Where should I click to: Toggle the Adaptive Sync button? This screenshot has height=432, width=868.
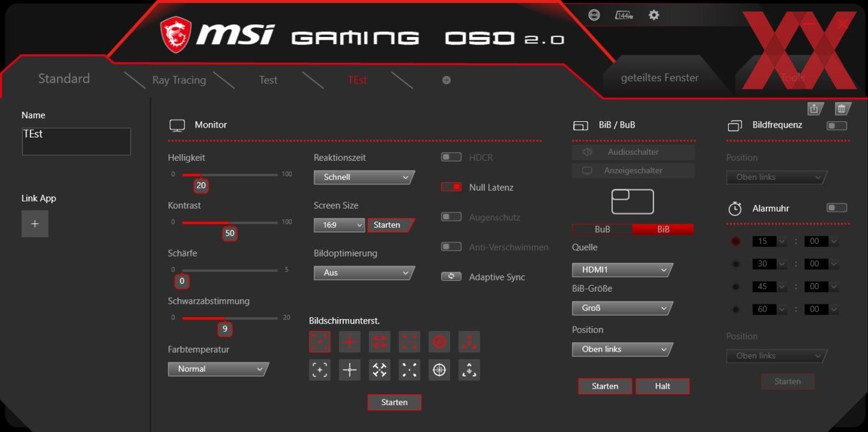[451, 276]
